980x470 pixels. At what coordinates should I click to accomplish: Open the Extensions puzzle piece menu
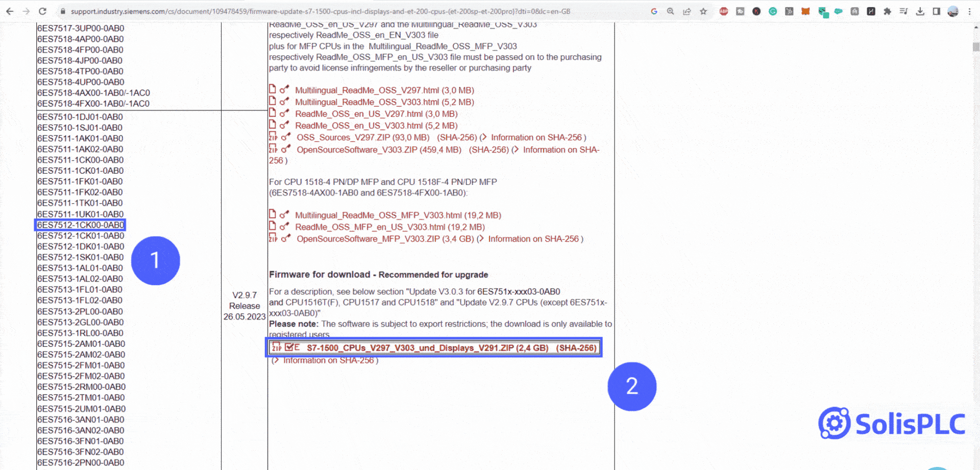coord(887,11)
